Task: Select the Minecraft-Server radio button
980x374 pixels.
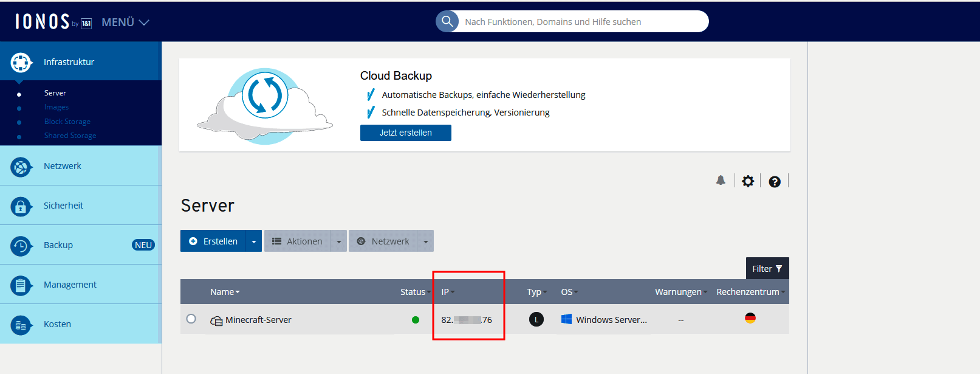Action: pyautogui.click(x=191, y=319)
